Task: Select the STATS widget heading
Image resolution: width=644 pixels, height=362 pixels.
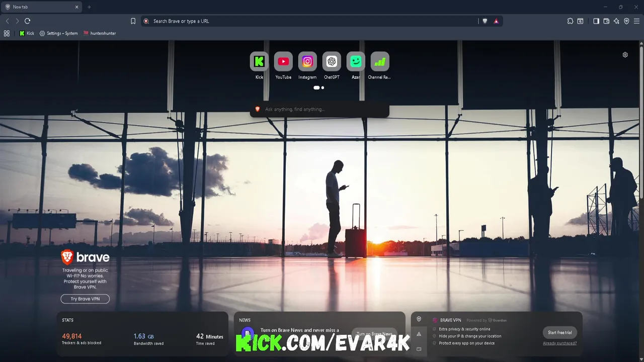Action: tap(67, 320)
